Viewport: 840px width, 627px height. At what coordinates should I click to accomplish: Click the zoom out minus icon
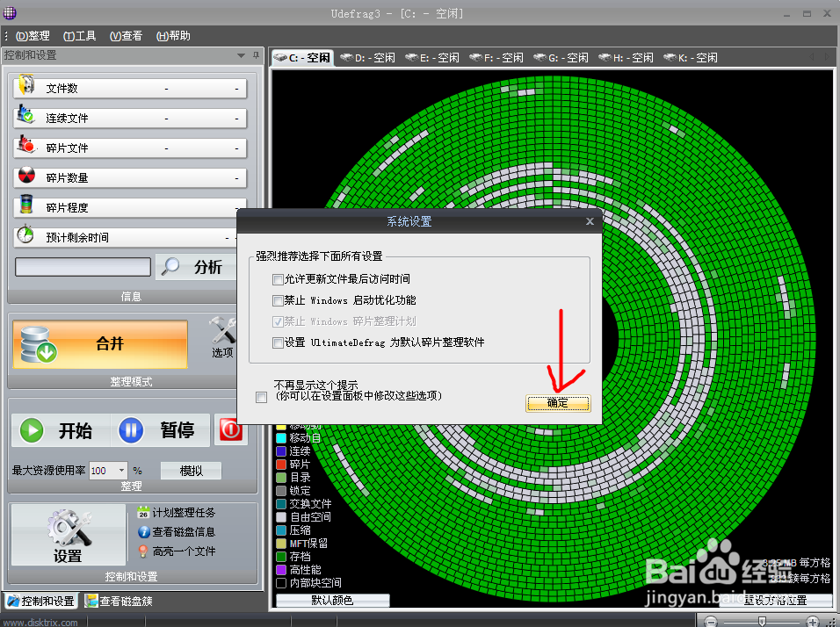(710, 622)
